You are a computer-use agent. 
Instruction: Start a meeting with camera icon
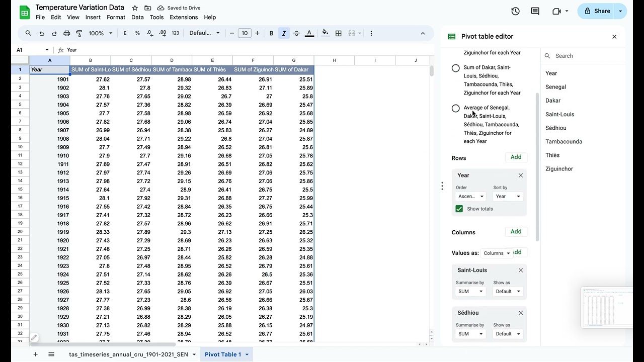click(556, 11)
